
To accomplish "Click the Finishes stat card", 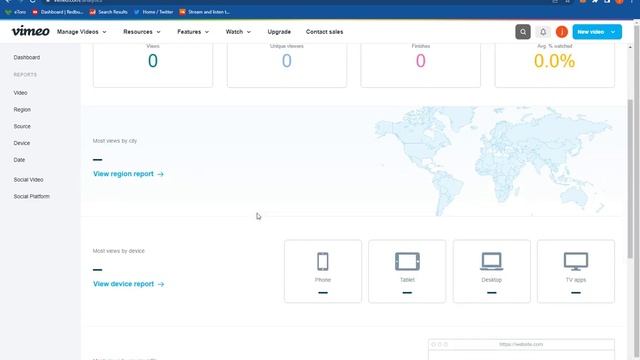I will (420, 64).
